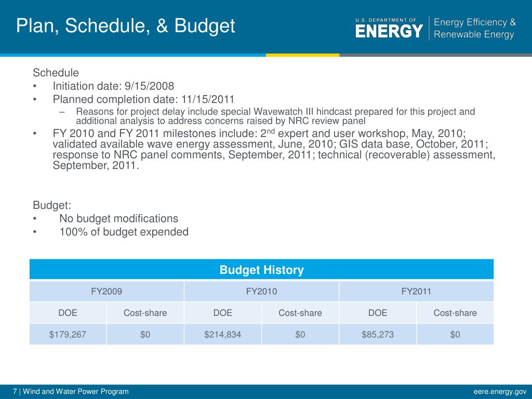Click the 'FY 2010 and FY 2011 milestones' bullet
Image resolution: width=532 pixels, height=399 pixels.
point(274,149)
